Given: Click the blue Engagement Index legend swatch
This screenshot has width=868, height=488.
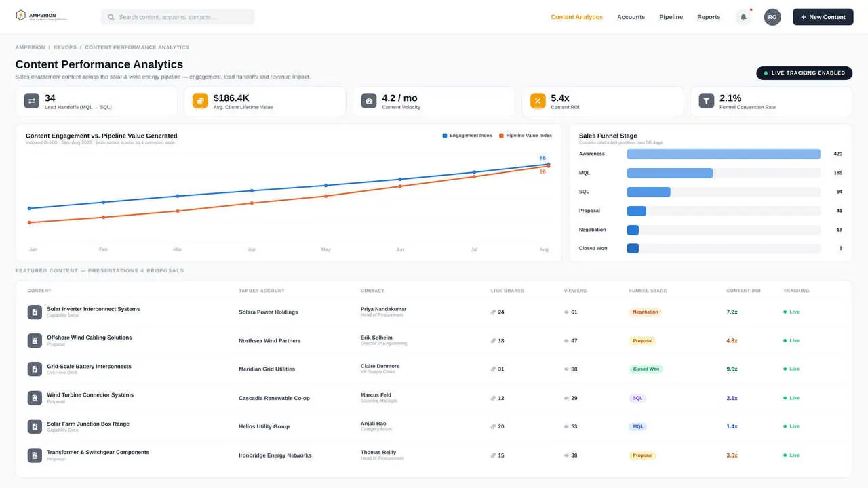Looking at the screenshot, I should click(x=445, y=136).
